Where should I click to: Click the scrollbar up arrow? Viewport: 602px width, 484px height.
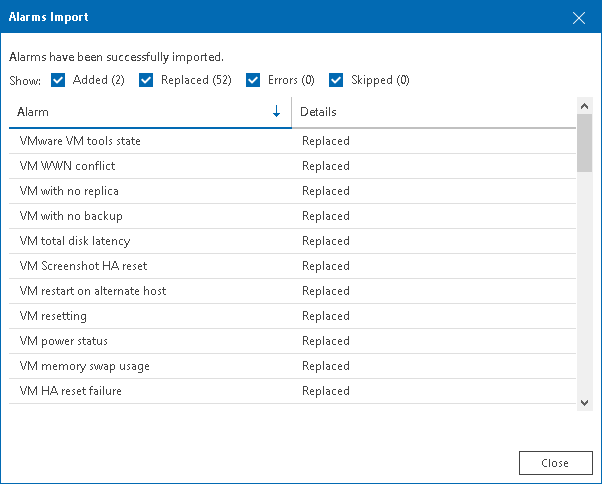click(584, 106)
